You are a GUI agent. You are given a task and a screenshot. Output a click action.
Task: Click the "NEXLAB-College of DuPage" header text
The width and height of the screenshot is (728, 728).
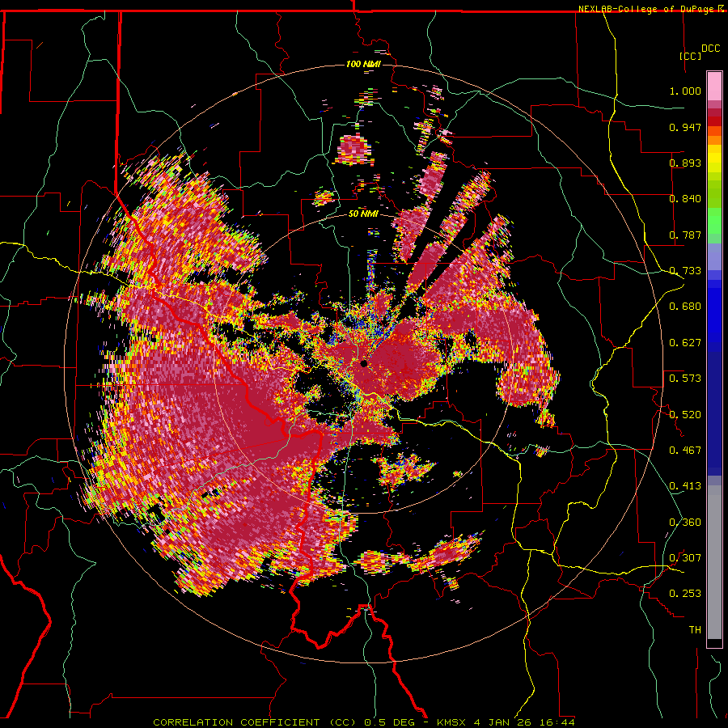[x=646, y=9]
